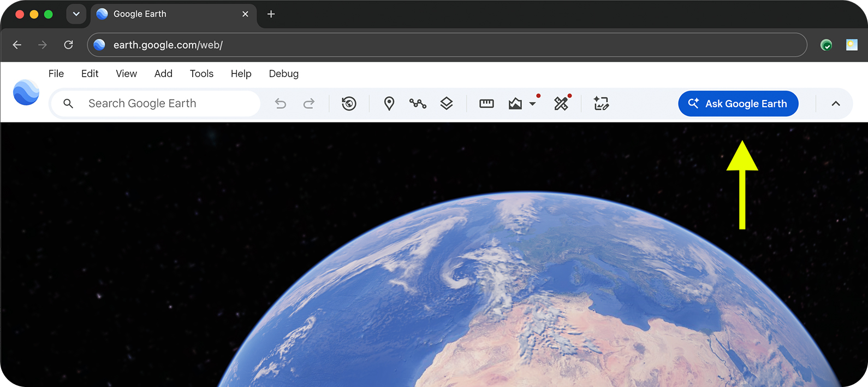868x387 pixels.
Task: Open the tab search dropdown chevron
Action: click(76, 14)
